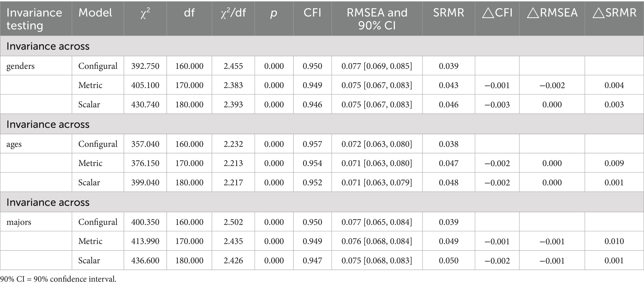
Task: Click the "△SRMR" column header
Action: pos(614,12)
